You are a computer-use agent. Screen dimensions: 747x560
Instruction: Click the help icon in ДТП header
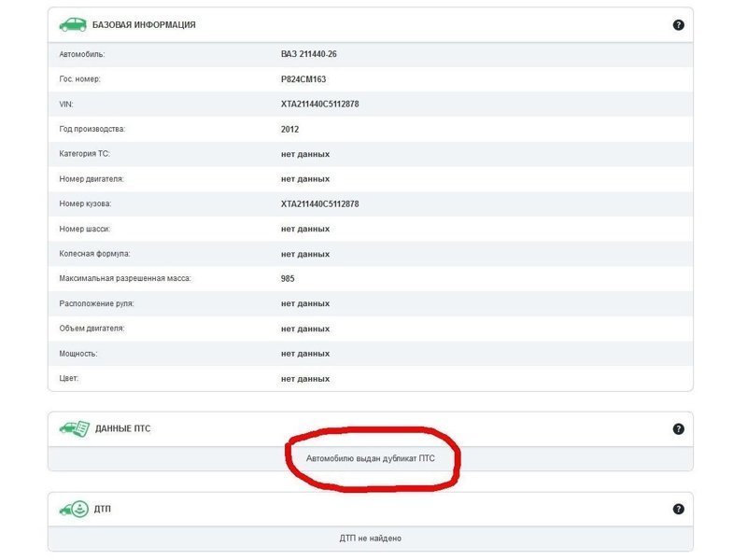click(679, 509)
